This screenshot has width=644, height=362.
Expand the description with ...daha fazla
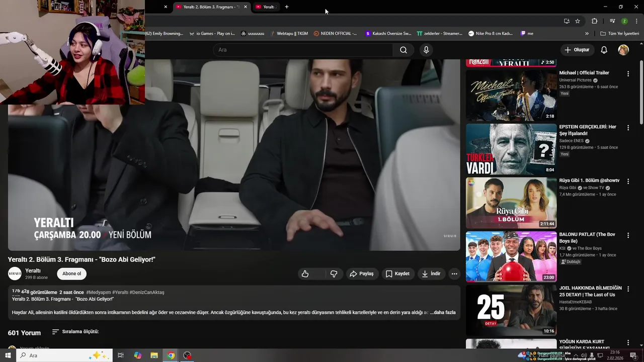443,312
